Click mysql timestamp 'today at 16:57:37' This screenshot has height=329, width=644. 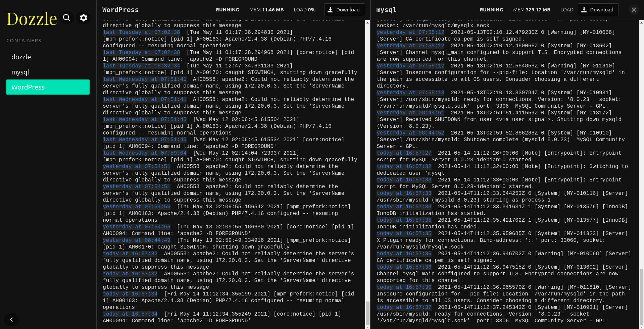click(x=404, y=307)
